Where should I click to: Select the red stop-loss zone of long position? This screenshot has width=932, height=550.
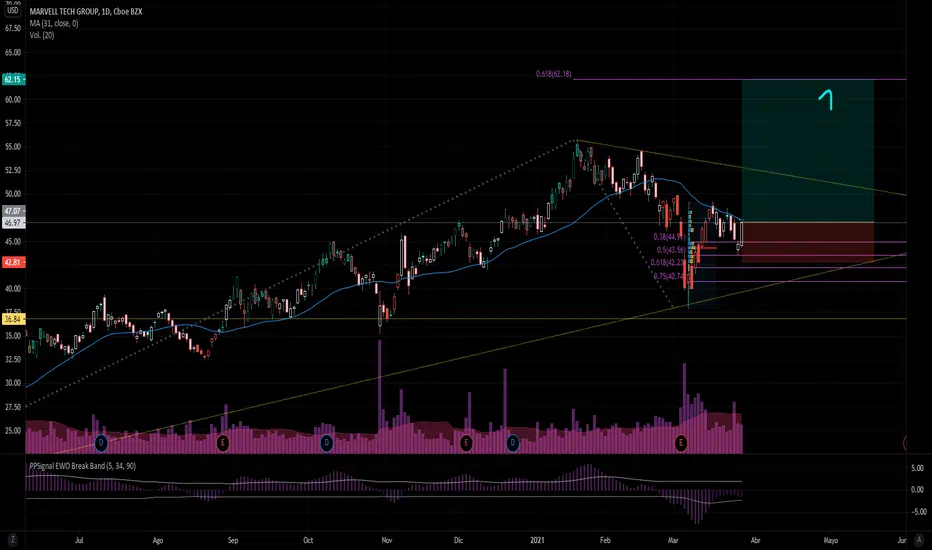[x=808, y=242]
